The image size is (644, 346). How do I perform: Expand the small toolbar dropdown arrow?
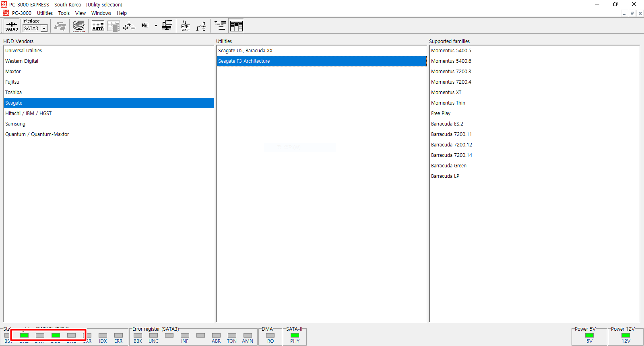[x=156, y=26]
